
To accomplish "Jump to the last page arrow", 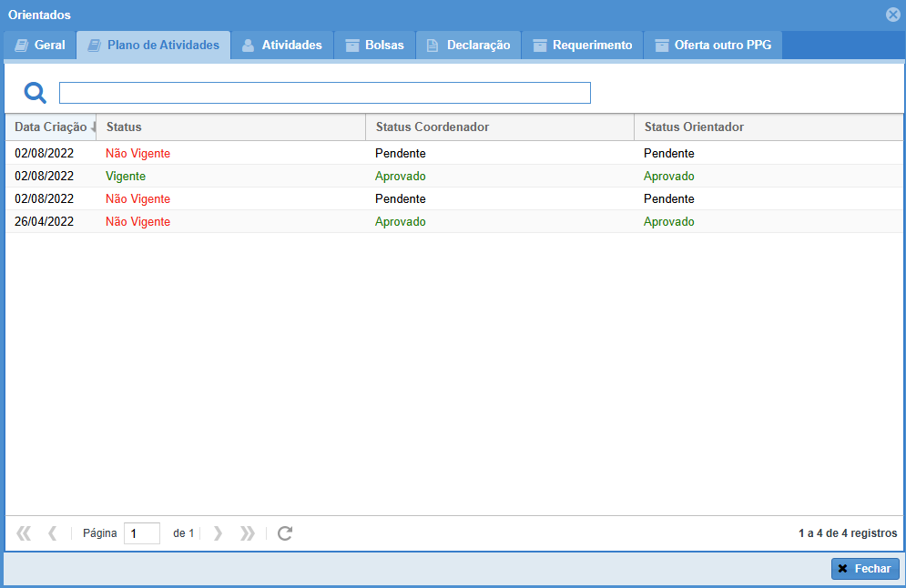I will 247,533.
